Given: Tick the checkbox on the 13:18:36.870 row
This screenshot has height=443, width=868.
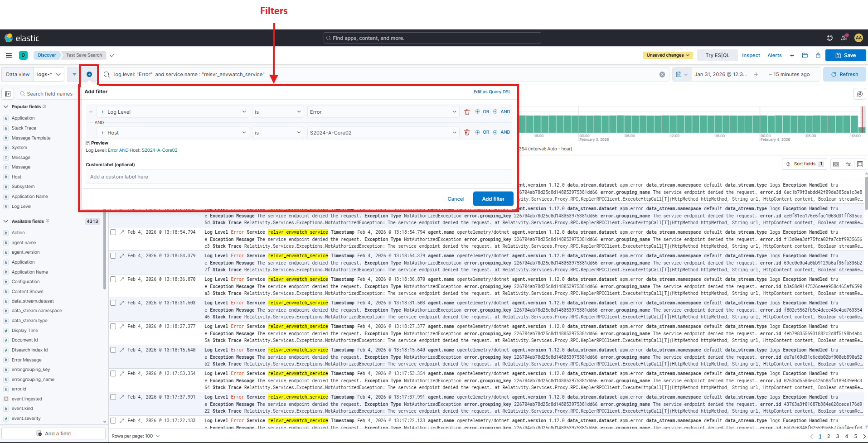Looking at the screenshot, I should [x=113, y=279].
